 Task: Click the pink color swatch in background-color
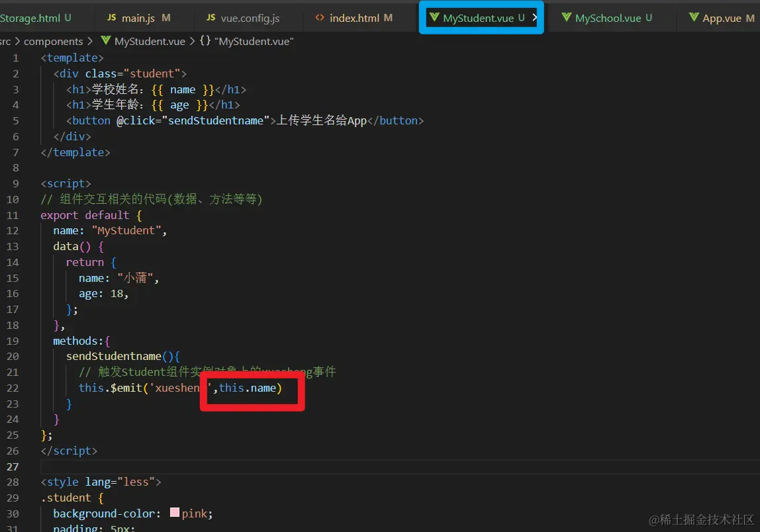(175, 513)
